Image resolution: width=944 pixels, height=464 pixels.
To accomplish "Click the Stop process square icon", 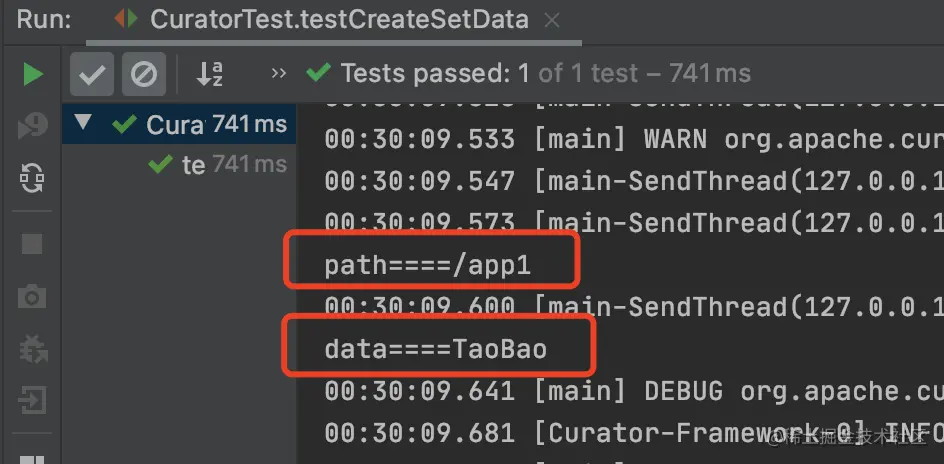I will click(x=32, y=243).
